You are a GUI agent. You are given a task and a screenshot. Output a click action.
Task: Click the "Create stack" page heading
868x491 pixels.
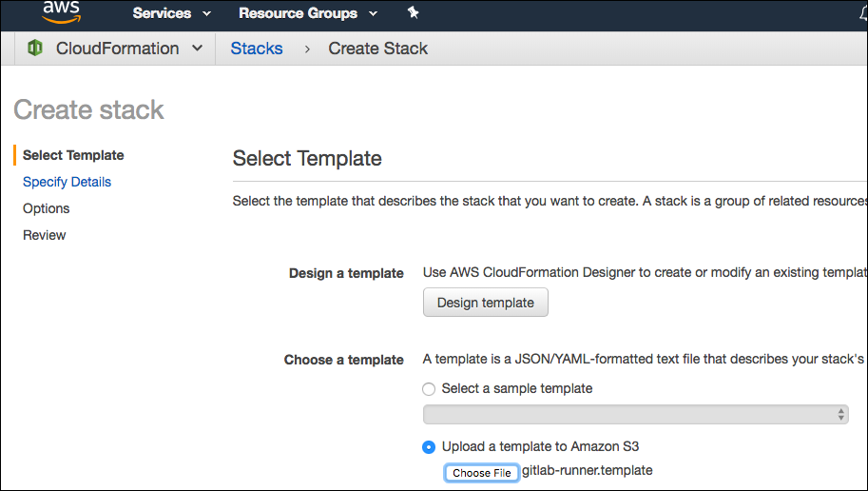click(x=88, y=109)
